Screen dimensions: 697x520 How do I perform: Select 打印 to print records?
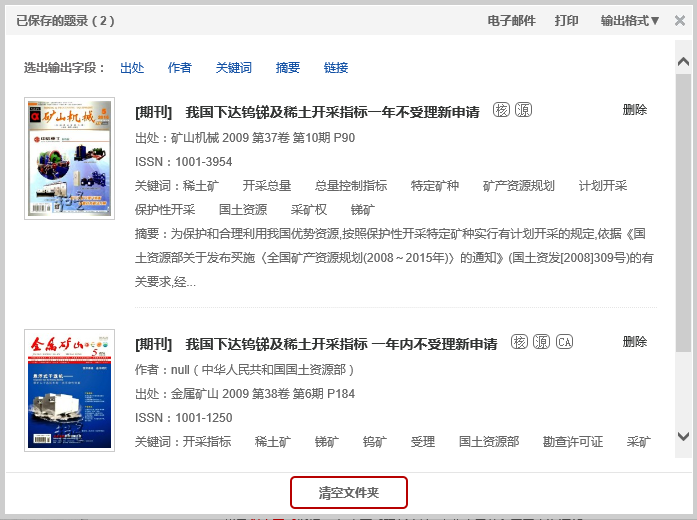(567, 20)
